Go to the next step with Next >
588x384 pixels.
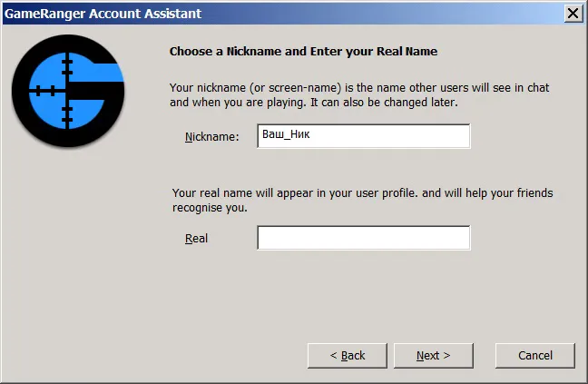(x=434, y=355)
